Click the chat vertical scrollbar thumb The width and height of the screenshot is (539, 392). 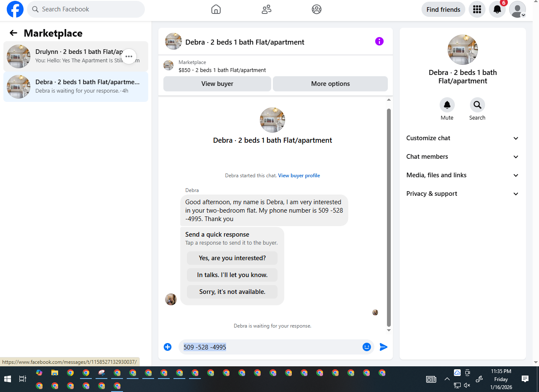tap(389, 218)
